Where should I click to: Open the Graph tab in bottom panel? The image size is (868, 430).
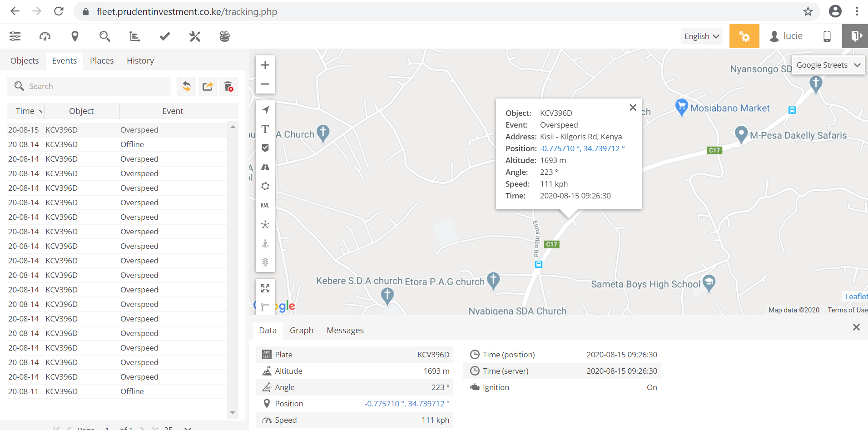tap(302, 331)
